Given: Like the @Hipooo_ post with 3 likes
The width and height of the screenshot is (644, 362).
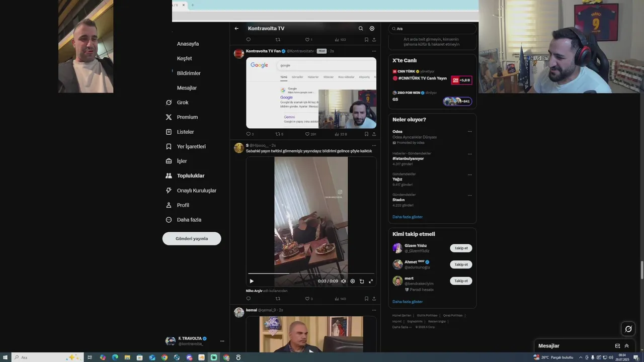Looking at the screenshot, I should click(307, 299).
